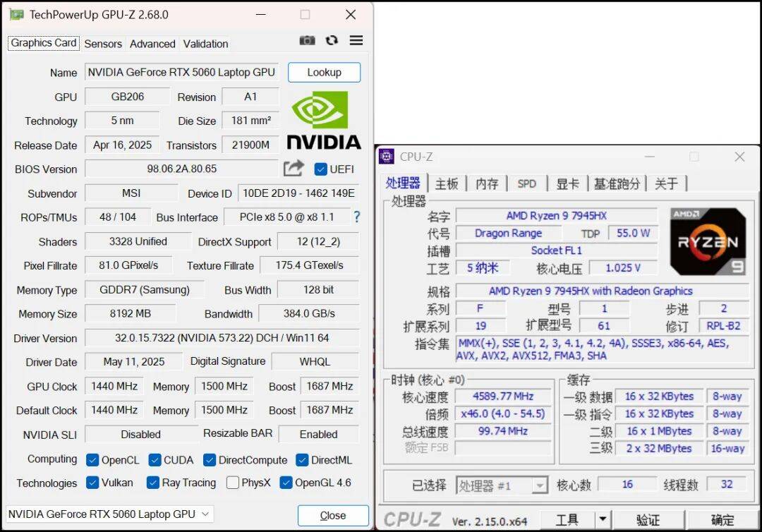Switch to the Sensors tab
Viewport: 762px width, 532px height.
point(103,44)
